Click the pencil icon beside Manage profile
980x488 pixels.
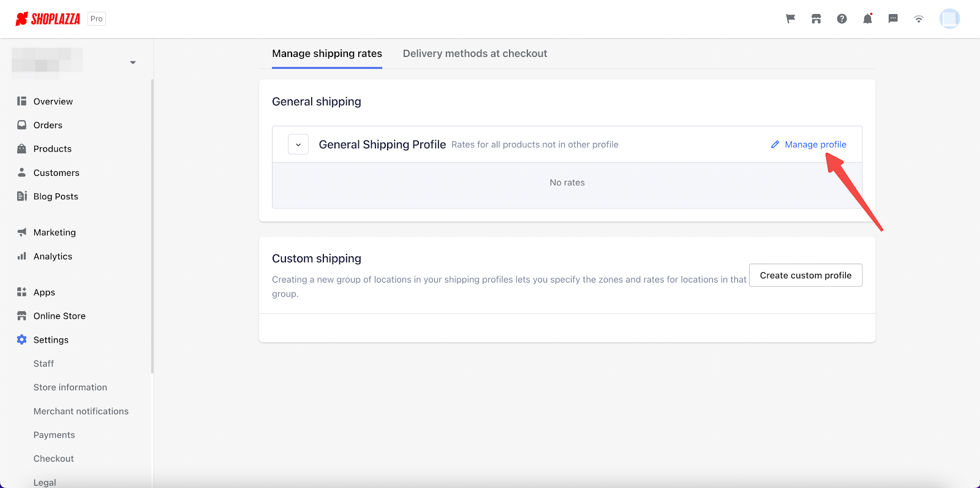click(775, 145)
